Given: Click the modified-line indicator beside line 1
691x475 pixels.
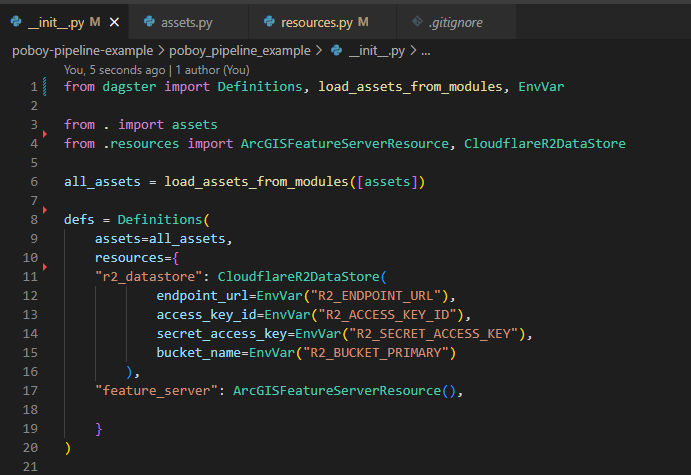Looking at the screenshot, I should click(x=45, y=87).
